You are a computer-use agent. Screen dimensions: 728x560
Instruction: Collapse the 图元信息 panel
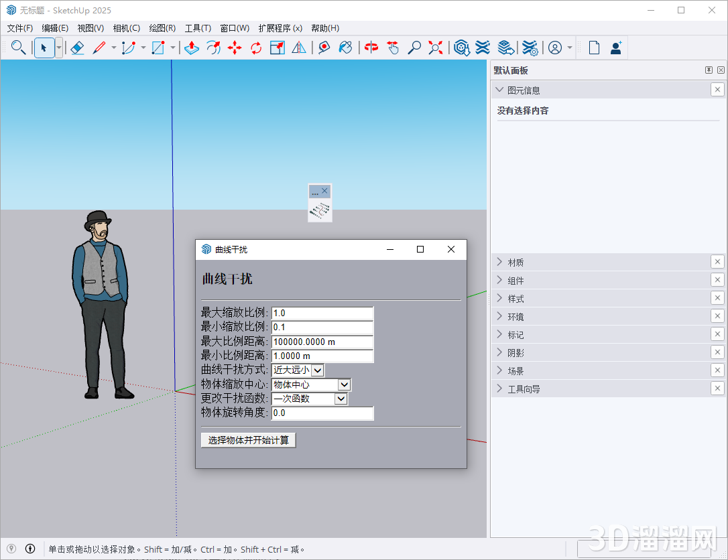point(499,90)
